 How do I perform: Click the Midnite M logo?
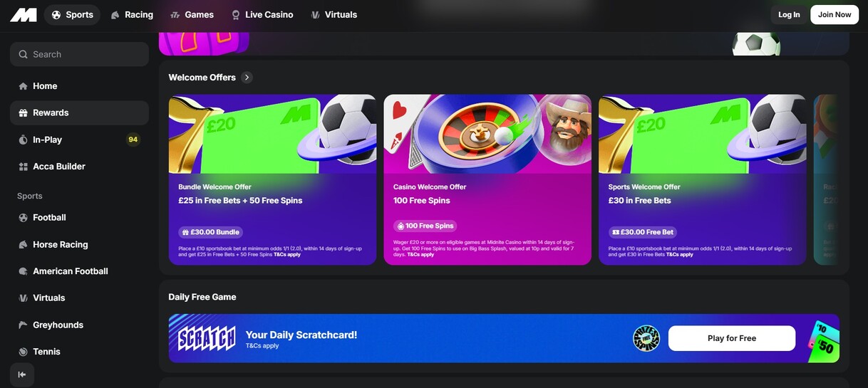point(23,15)
